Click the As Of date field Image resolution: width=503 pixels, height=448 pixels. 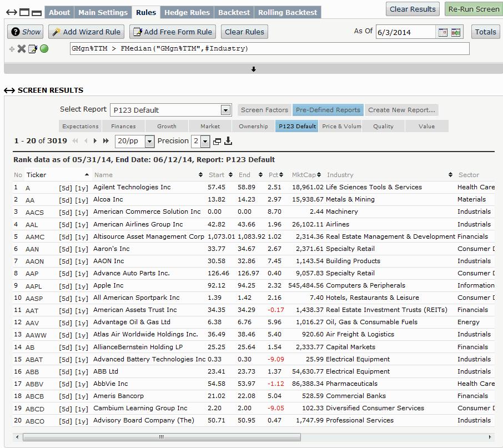point(406,32)
